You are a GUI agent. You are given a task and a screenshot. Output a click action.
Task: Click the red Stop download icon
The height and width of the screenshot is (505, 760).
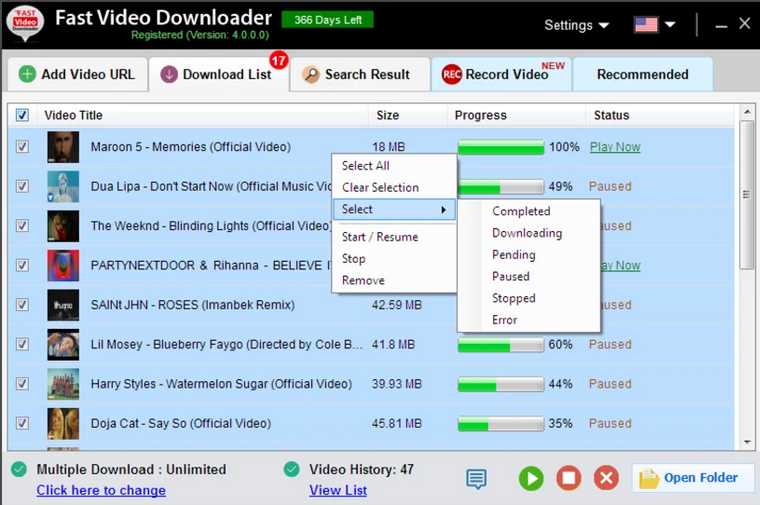tap(569, 478)
